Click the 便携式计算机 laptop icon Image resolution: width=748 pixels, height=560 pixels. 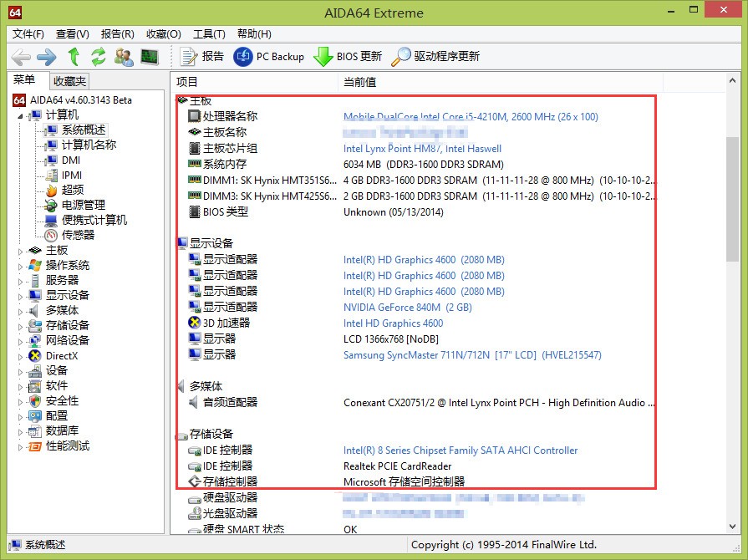(x=51, y=221)
